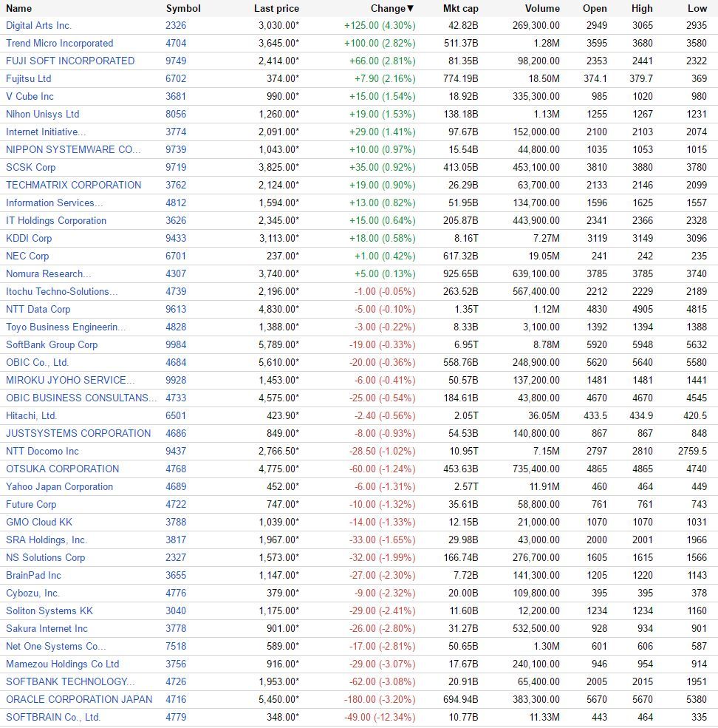The image size is (718, 728).
Task: Open MIROKU JYOHO SERVICE... link
Action: 70,380
